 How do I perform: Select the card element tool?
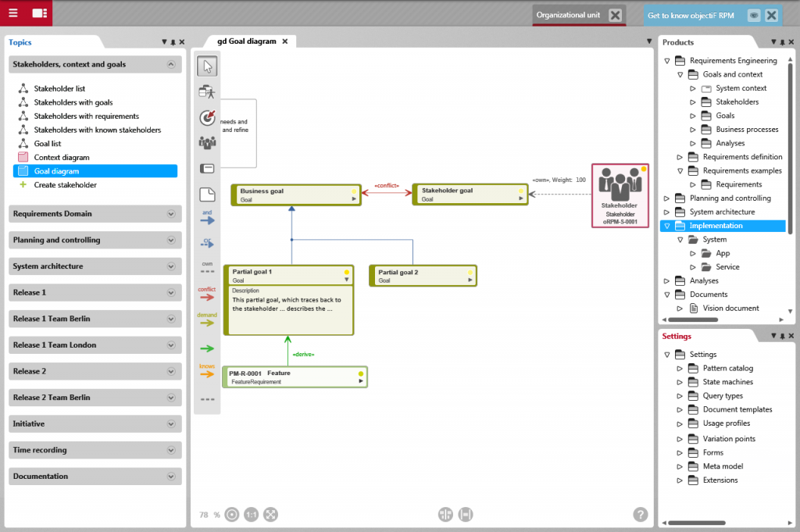pyautogui.click(x=207, y=168)
